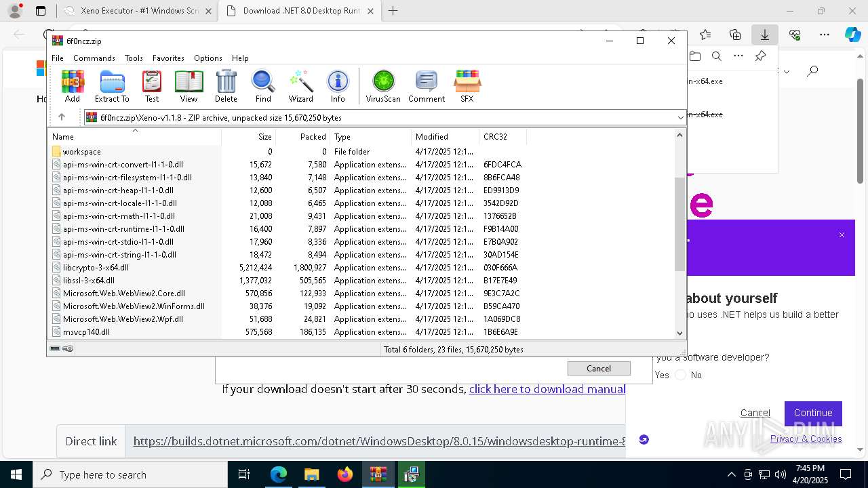Click the Windows Start button
The image size is (868, 488).
16,474
